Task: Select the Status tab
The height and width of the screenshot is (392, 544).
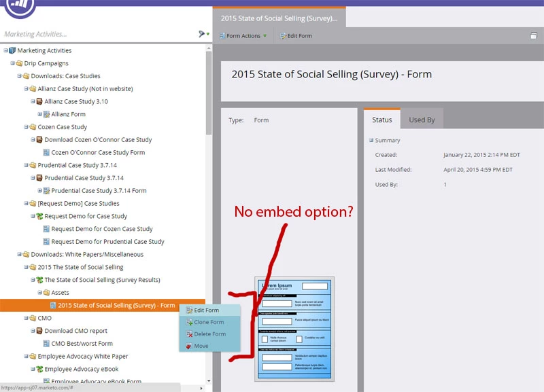Action: 382,119
